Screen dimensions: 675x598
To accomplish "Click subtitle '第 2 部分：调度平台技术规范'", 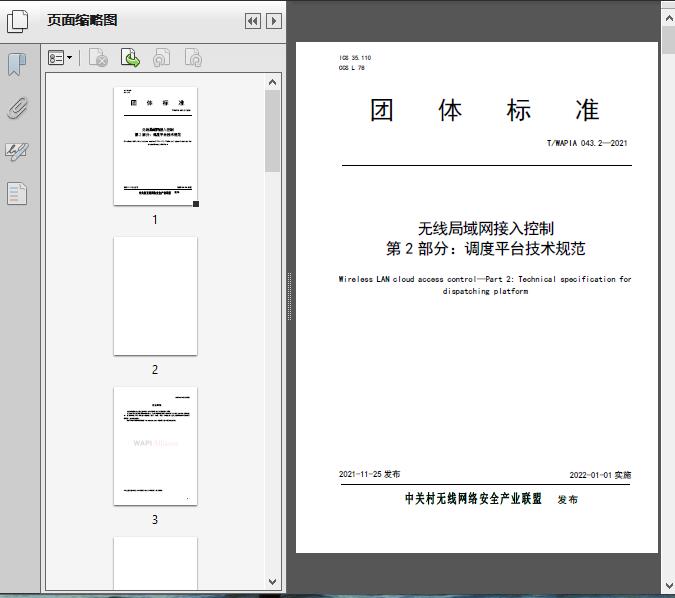I will (486, 248).
